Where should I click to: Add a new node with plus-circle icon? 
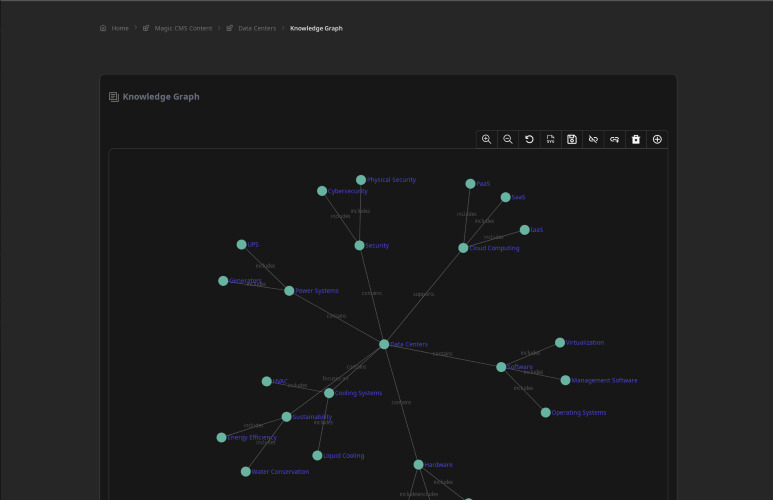657,140
